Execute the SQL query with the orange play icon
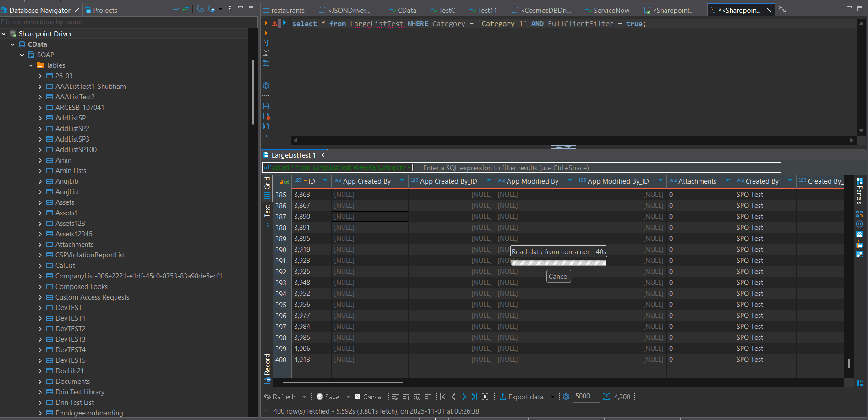Screen dimensions: 868x420 (266, 23)
